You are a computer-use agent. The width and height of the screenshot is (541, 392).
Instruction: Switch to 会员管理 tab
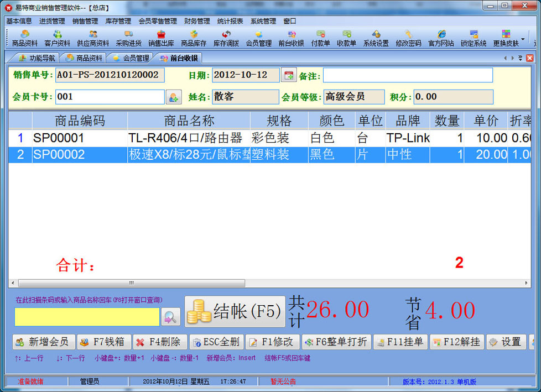click(131, 58)
